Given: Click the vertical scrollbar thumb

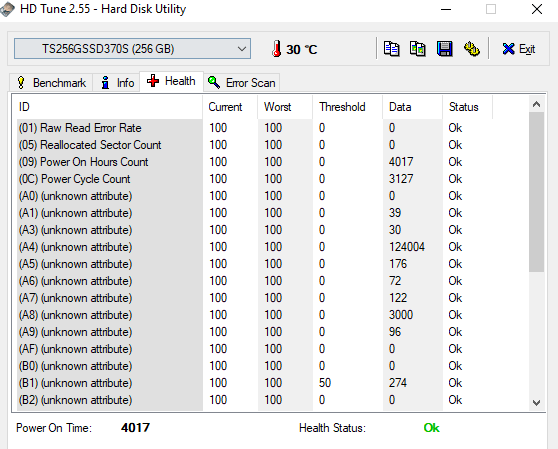Looking at the screenshot, I should click(x=536, y=192).
